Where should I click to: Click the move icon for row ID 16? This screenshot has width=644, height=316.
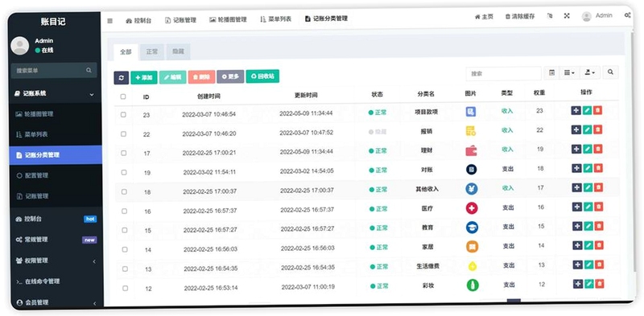click(x=577, y=207)
